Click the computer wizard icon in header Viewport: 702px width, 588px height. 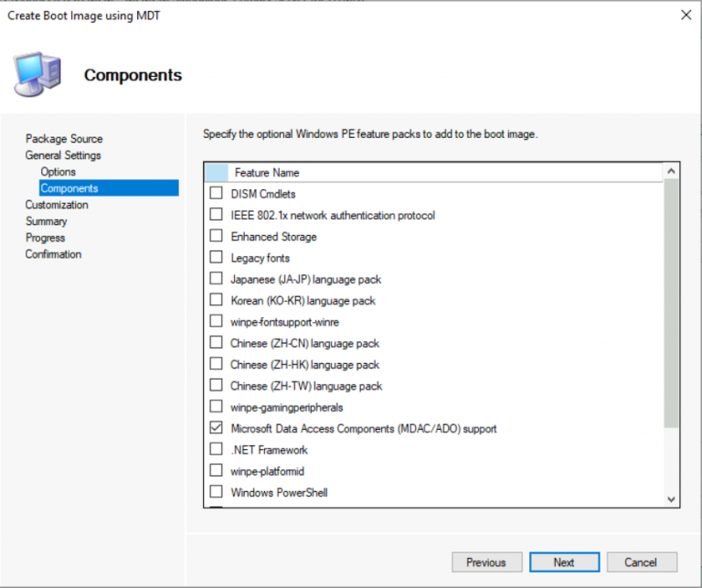(x=37, y=75)
